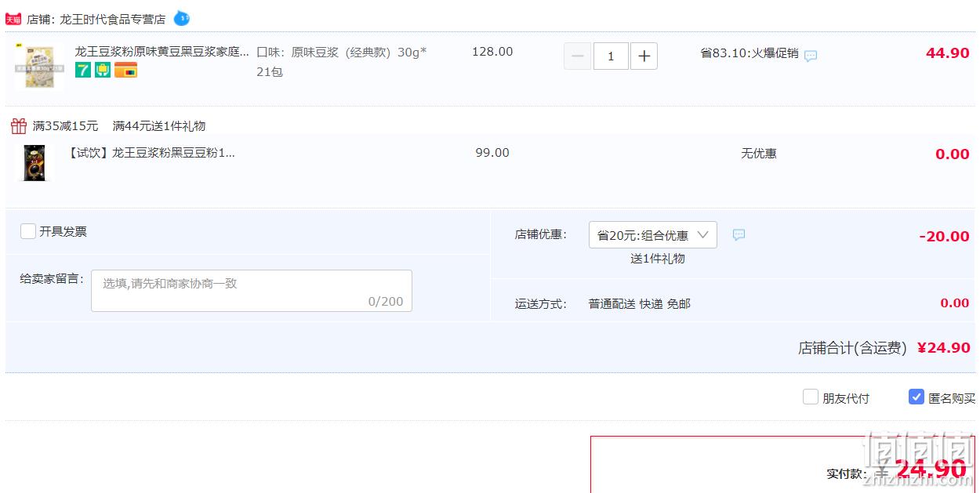Click the 省83.10:火爆促销 promotion text
The width and height of the screenshot is (980, 493).
pos(750,53)
